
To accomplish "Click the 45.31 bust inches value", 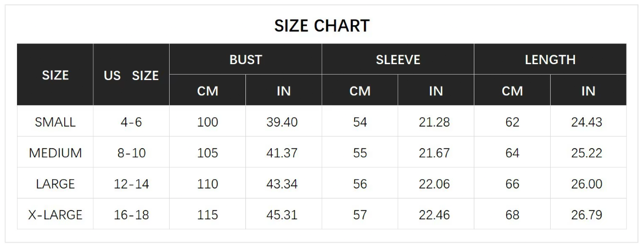I will click(x=282, y=214).
